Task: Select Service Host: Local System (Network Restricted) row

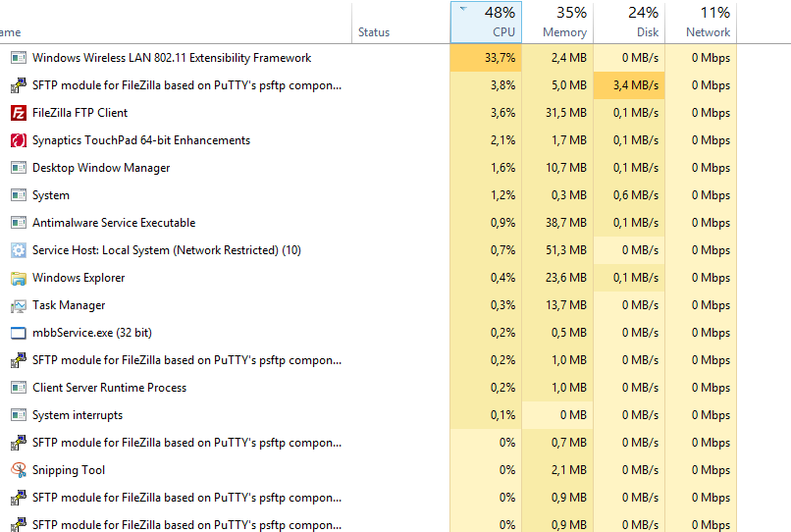Action: tap(368, 250)
